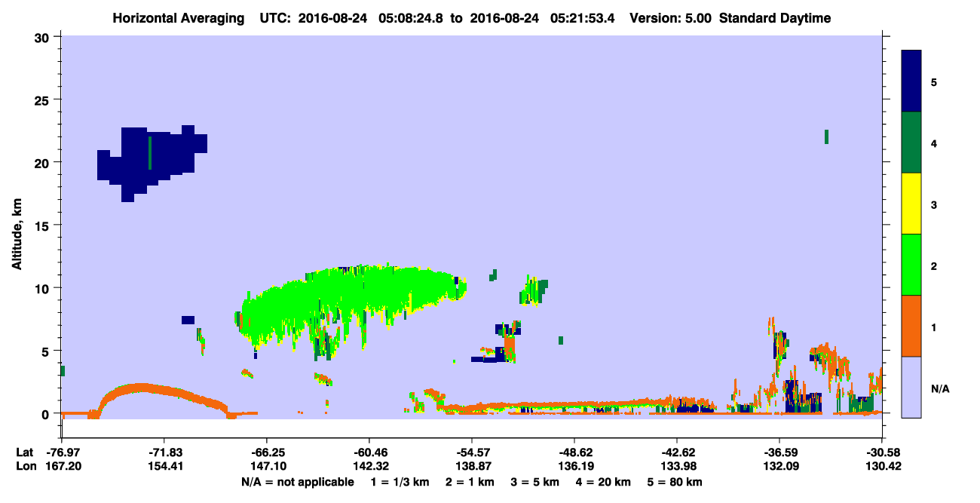This screenshot has height=503, width=980.
Task: Click latitude value -30.58
Action: click(x=882, y=452)
